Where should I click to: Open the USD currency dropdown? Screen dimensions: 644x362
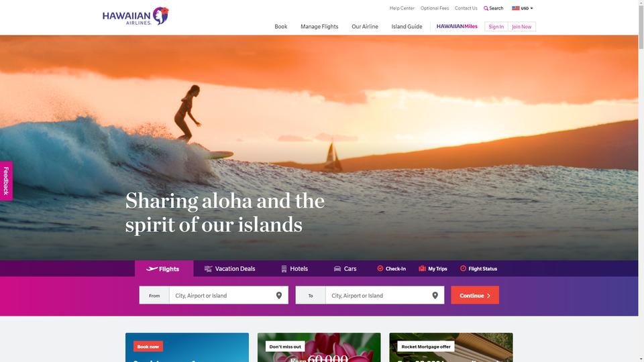tap(522, 8)
